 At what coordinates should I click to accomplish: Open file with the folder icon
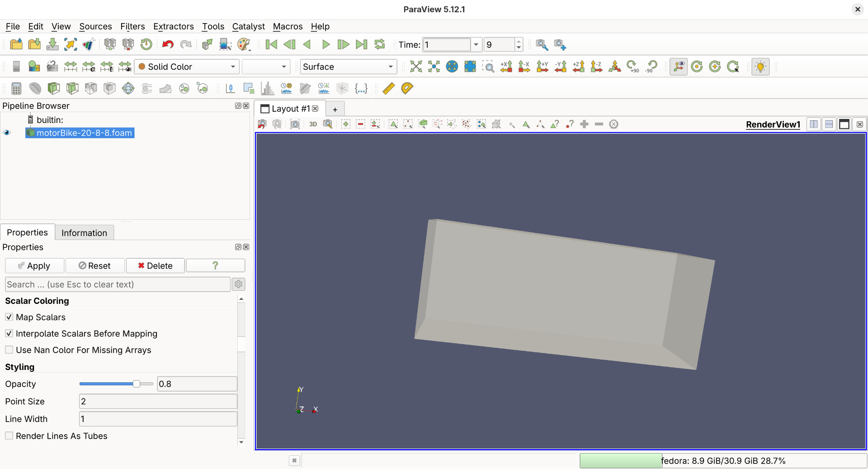[16, 44]
